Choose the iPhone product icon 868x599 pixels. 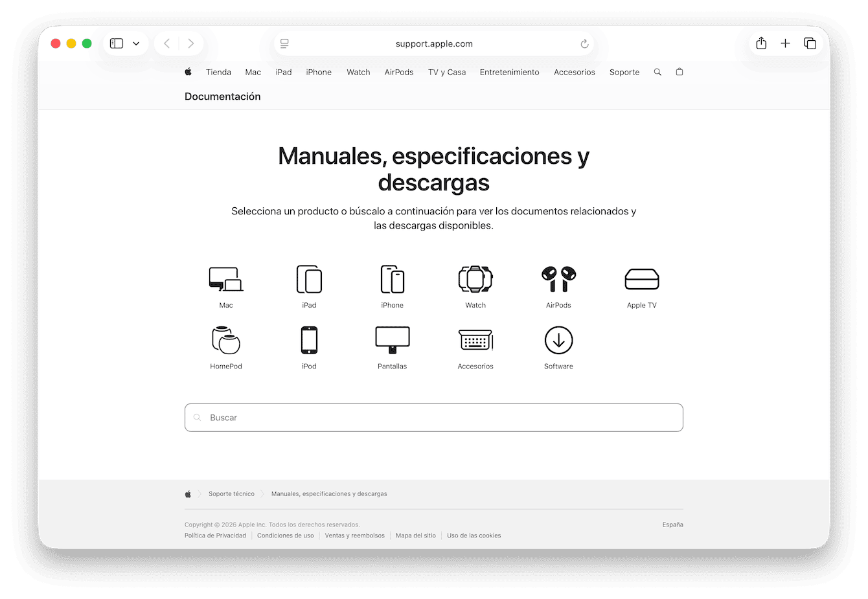[392, 279]
